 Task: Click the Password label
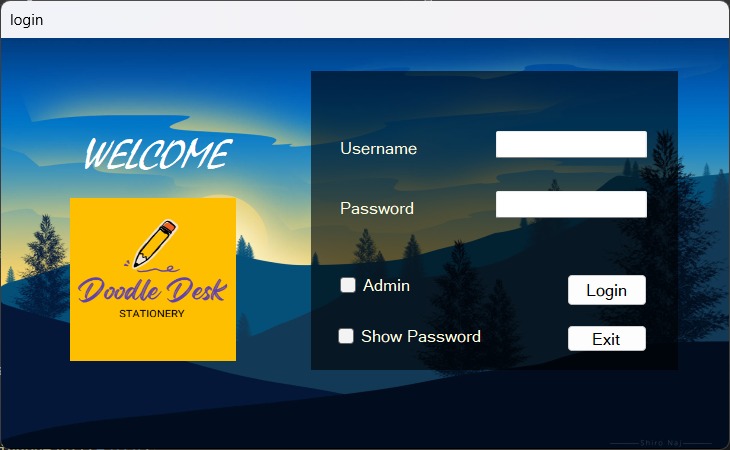pos(377,209)
